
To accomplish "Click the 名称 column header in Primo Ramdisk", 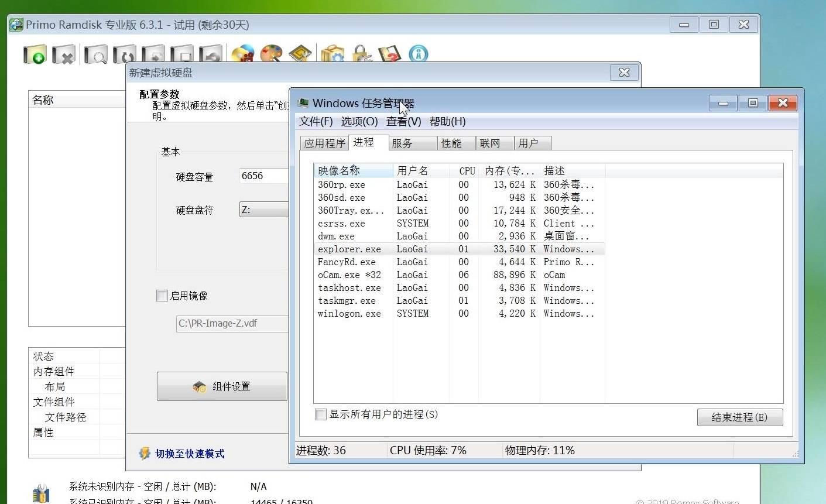I will [77, 100].
